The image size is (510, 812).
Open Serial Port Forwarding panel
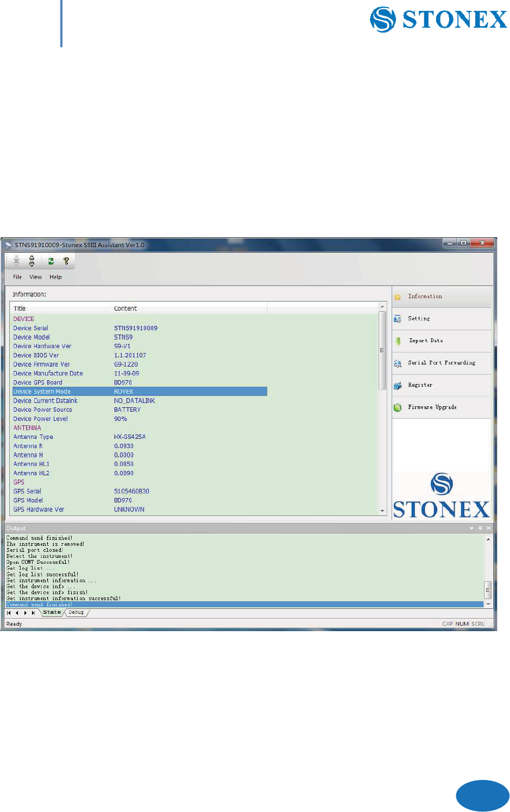[442, 363]
